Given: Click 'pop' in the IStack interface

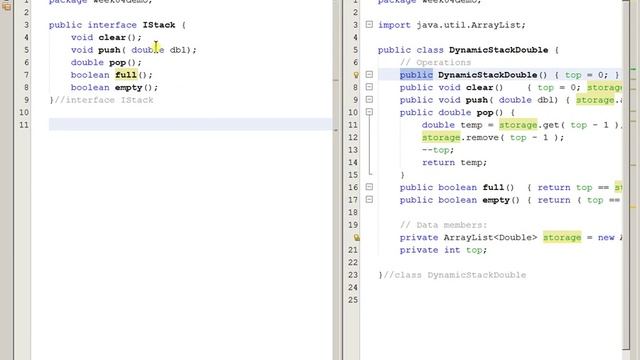Looking at the screenshot, I should tap(117, 63).
